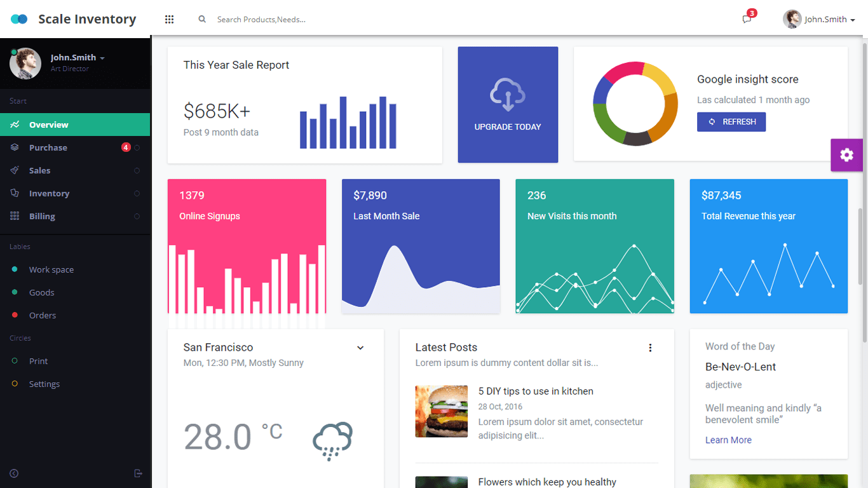Click the New Visits this month card
Screen dimensions: 868x488
tap(595, 246)
